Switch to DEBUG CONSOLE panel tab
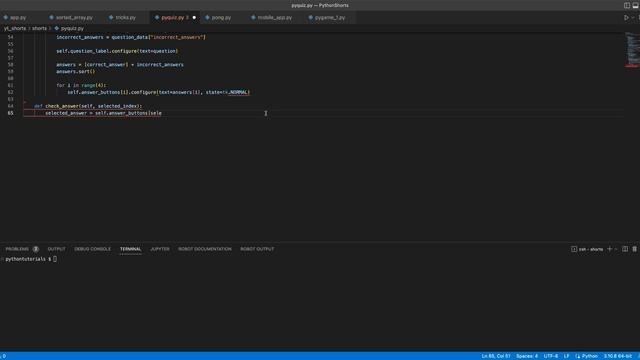This screenshot has width=640, height=360. point(92,249)
